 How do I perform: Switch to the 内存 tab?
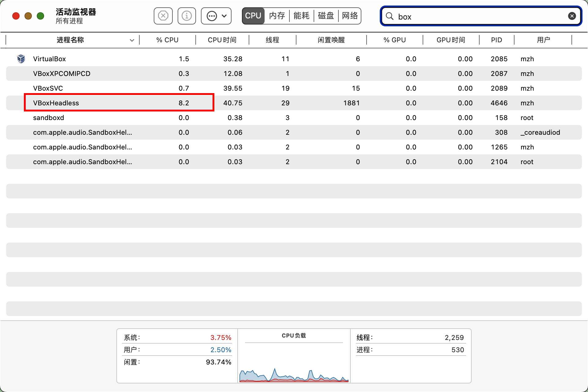[277, 16]
